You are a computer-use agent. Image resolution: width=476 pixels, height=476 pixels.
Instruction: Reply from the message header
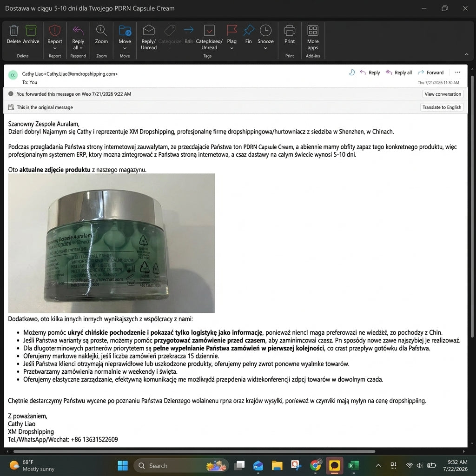(x=370, y=73)
